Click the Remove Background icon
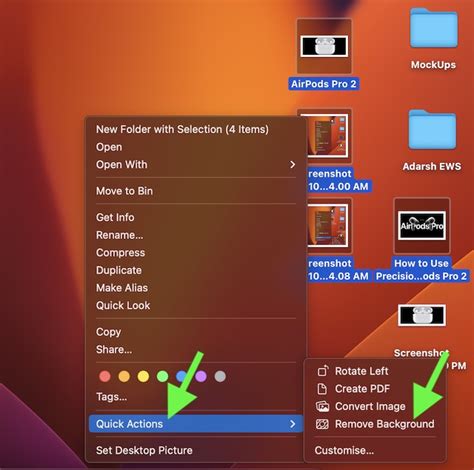474x470 pixels. coord(322,424)
